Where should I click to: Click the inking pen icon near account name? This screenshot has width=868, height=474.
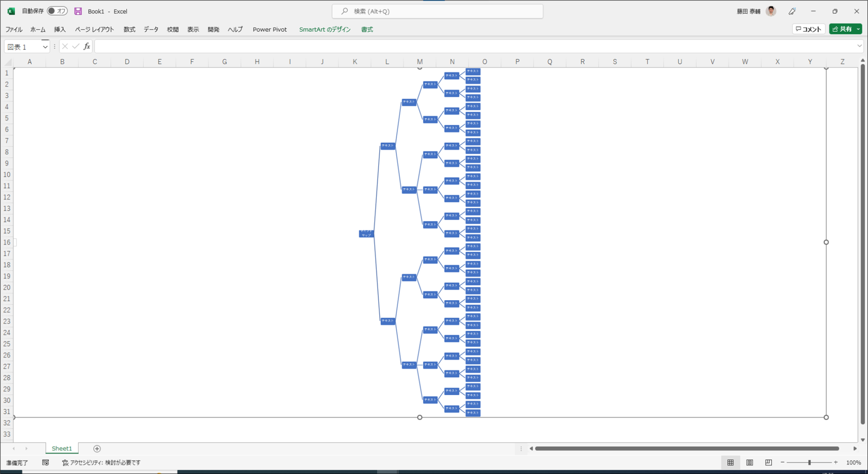click(x=792, y=11)
